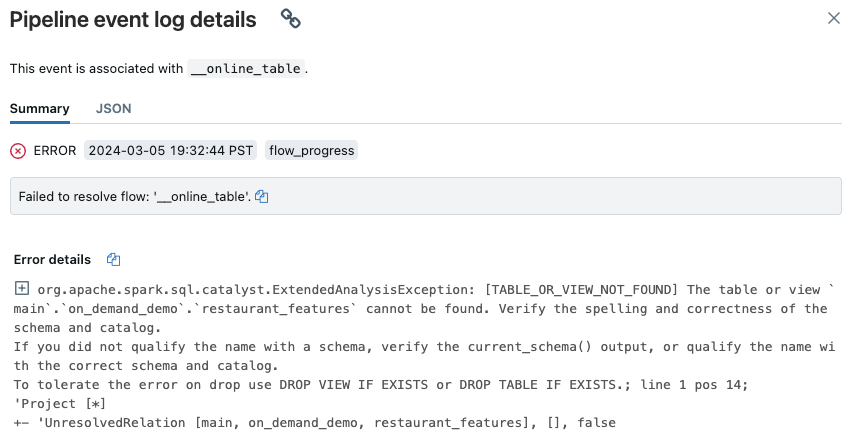Click the red error status icon
Image resolution: width=849 pixels, height=438 pixels.
(18, 151)
